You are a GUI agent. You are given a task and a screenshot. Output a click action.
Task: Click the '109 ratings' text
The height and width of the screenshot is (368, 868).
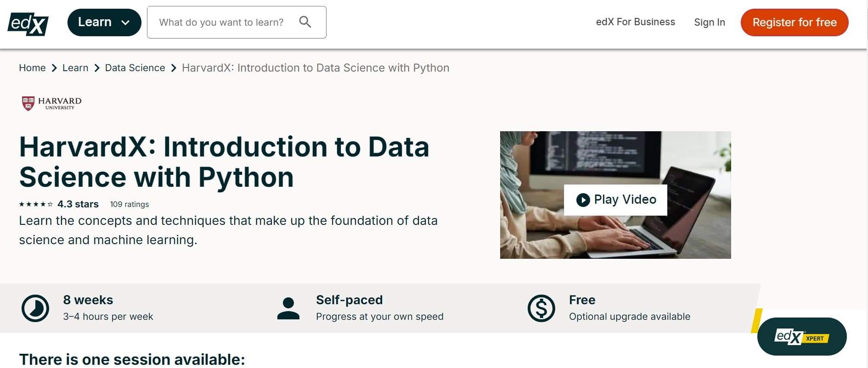click(x=130, y=204)
